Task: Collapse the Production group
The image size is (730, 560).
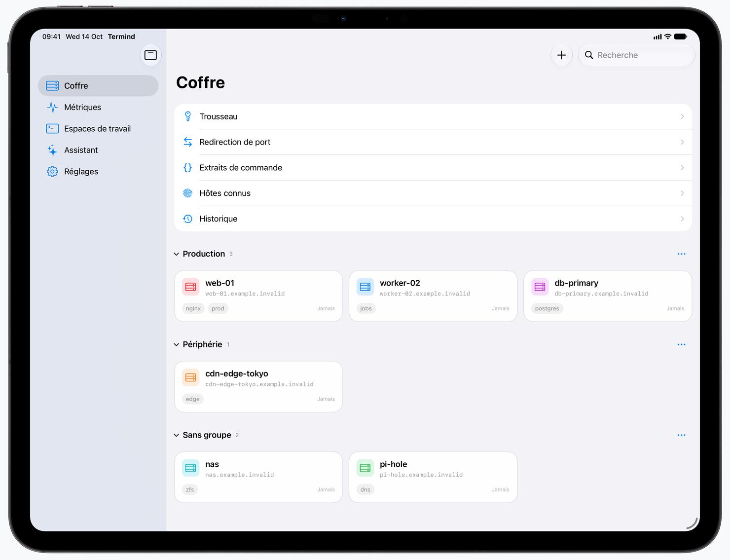Action: pos(177,254)
